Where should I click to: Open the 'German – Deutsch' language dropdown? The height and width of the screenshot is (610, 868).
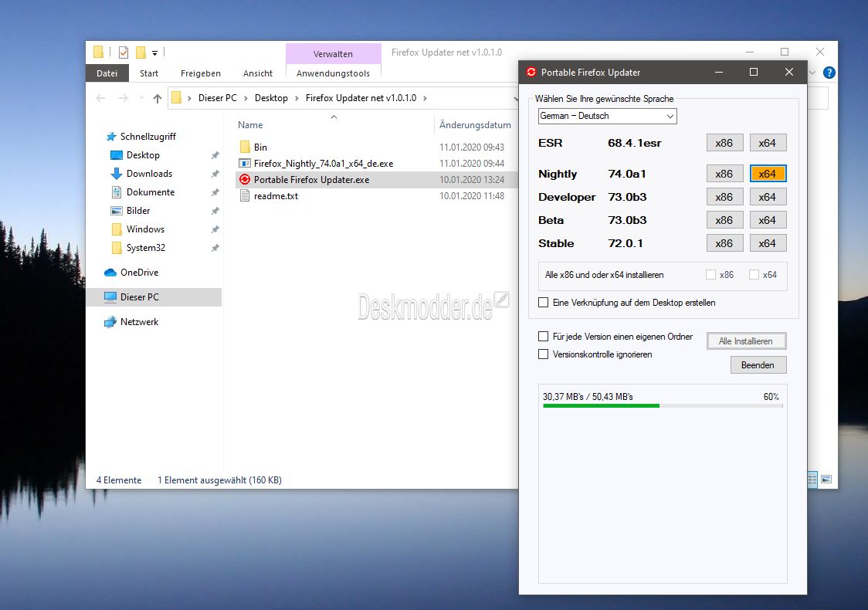(x=607, y=116)
